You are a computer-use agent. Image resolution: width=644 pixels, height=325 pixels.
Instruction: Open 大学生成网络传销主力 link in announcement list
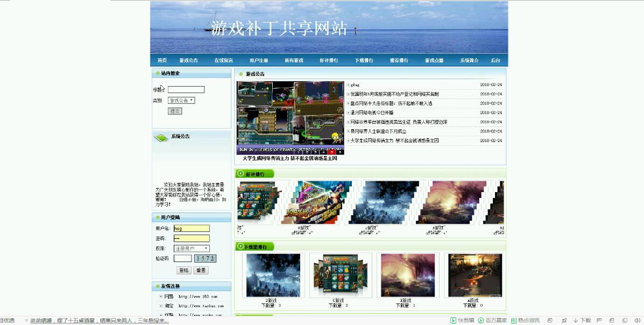click(x=394, y=140)
